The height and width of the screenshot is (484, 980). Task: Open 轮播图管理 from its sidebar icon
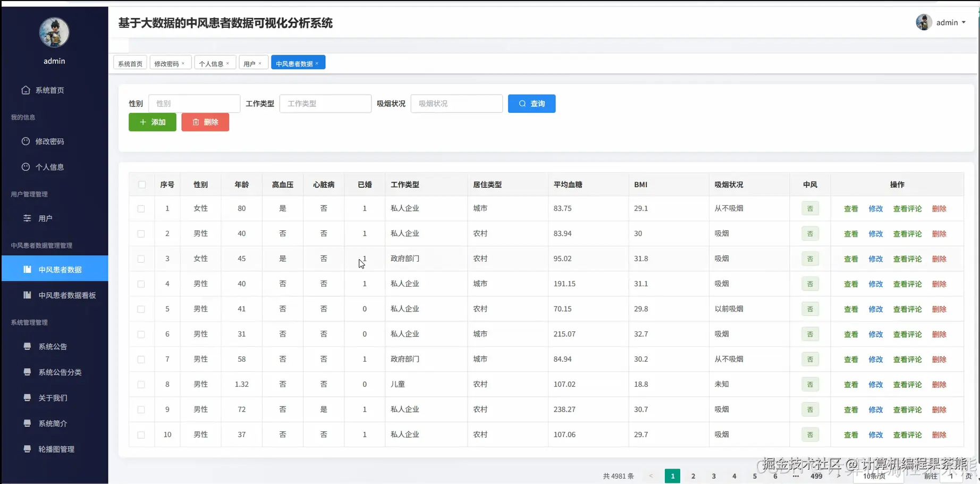click(x=27, y=448)
